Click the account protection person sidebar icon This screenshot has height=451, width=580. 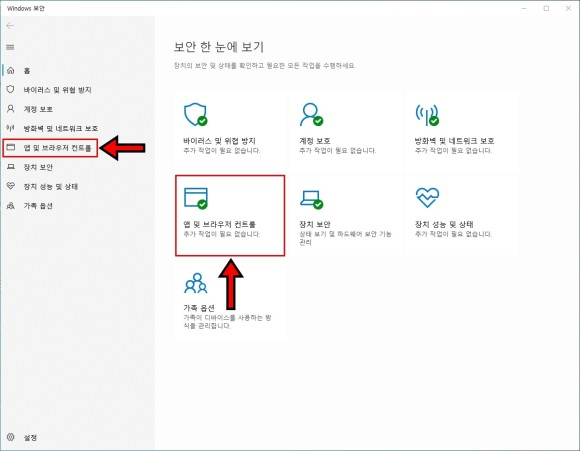coord(11,108)
